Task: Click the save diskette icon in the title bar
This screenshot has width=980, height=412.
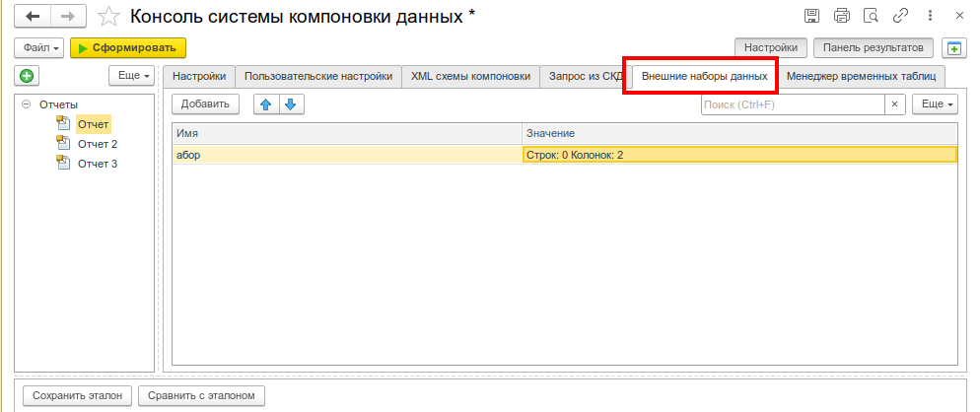Action: 811,16
